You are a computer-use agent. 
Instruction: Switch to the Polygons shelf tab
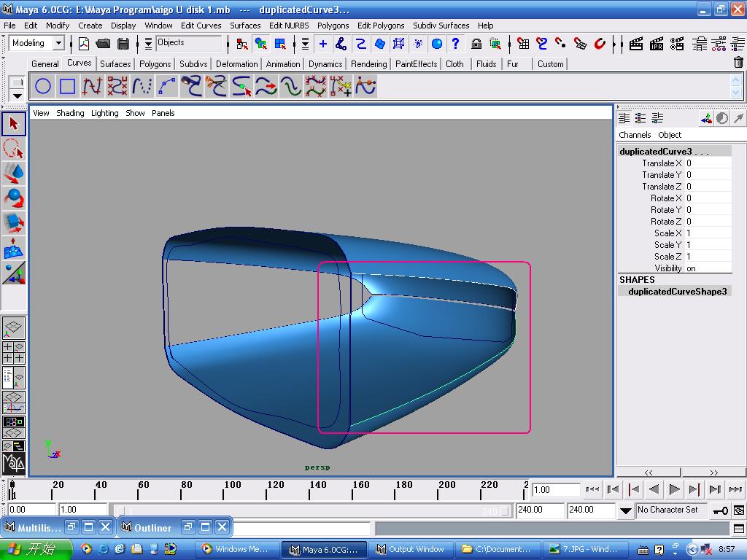click(x=155, y=64)
